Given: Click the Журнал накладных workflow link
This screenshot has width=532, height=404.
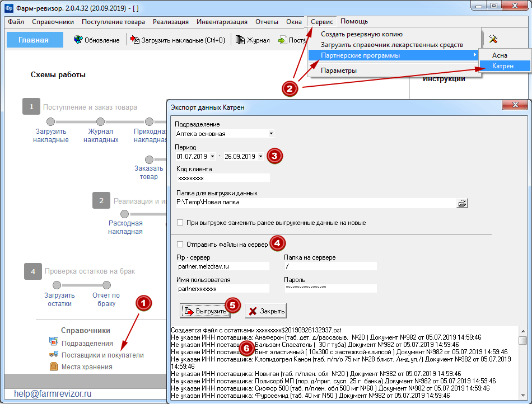Looking at the screenshot, I should click(101, 135).
